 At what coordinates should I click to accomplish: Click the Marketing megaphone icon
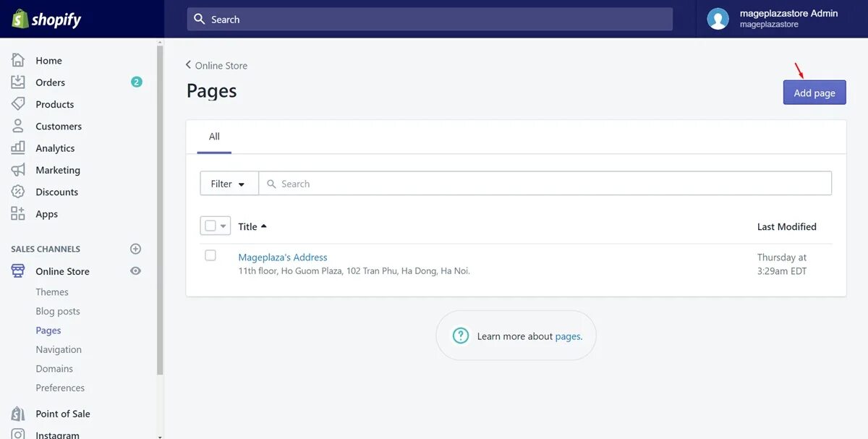pos(18,170)
